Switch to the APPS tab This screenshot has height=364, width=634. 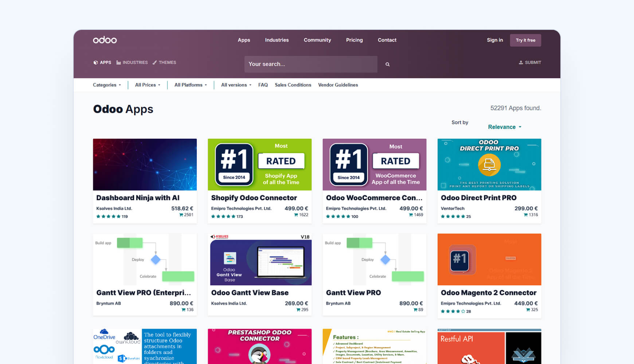pos(102,63)
